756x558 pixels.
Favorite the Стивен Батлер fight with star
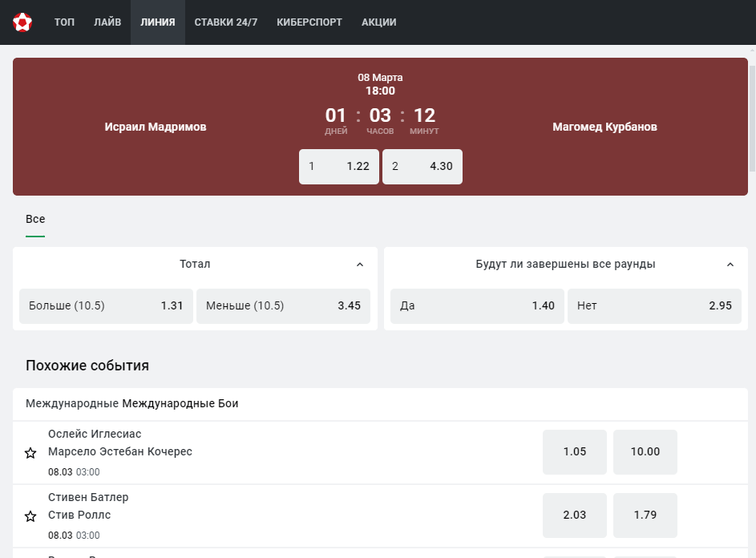pos(30,516)
